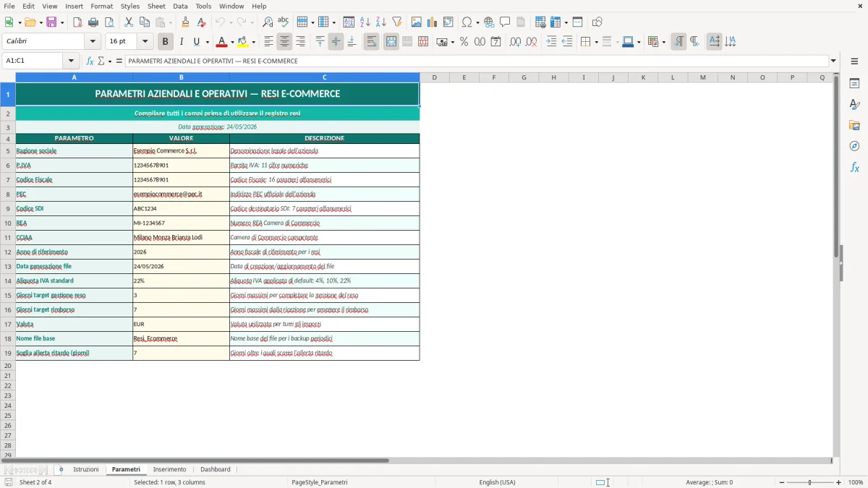This screenshot has width=868, height=488.
Task: Click the 100% zoom level
Action: (x=856, y=482)
